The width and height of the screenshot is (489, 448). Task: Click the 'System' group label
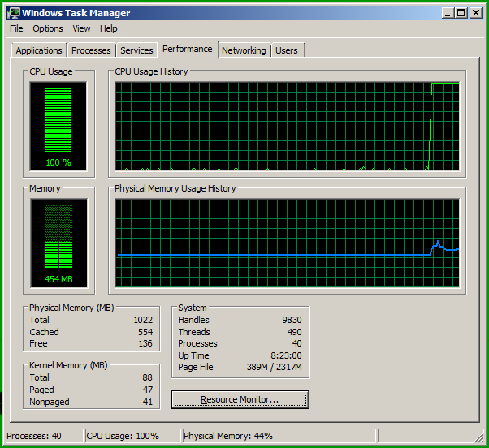192,308
